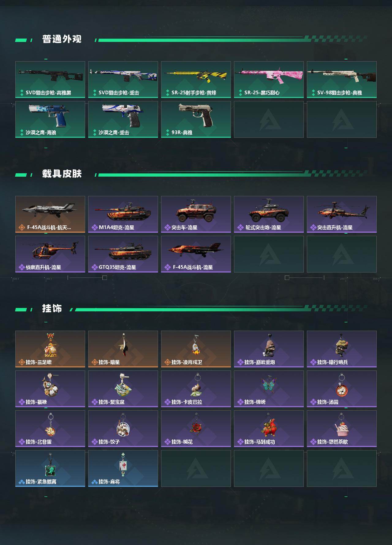Choose the 沙漠之鹰-海浪 pistol skin

pos(50,119)
